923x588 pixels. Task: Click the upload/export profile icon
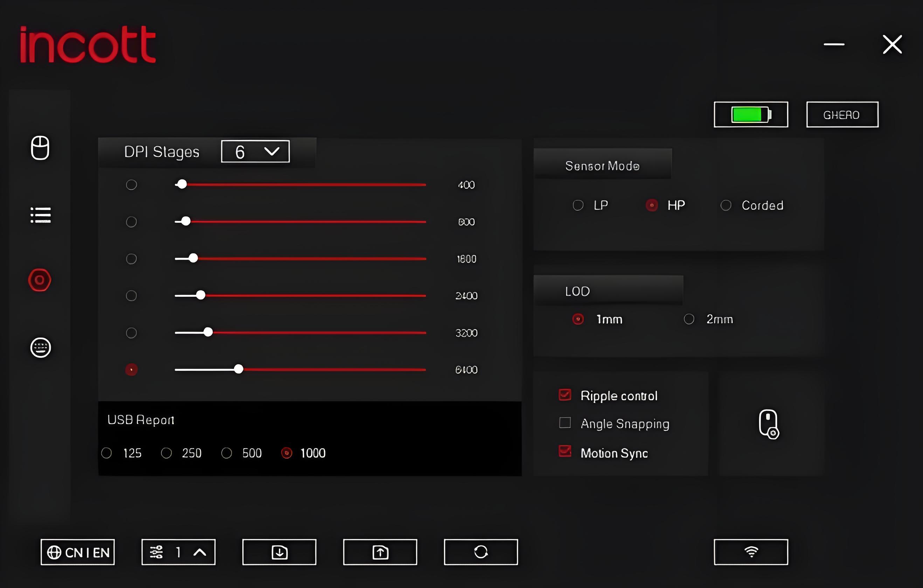pyautogui.click(x=380, y=552)
